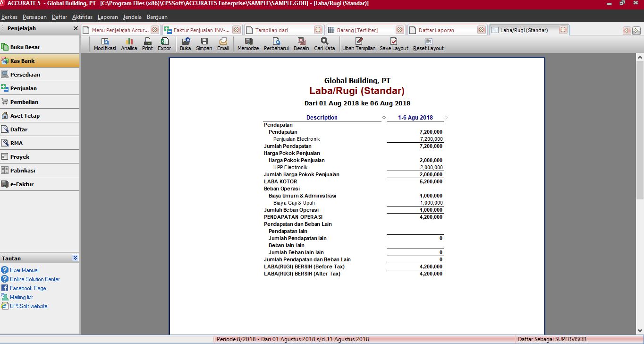Open the Laporan menu

(x=108, y=17)
